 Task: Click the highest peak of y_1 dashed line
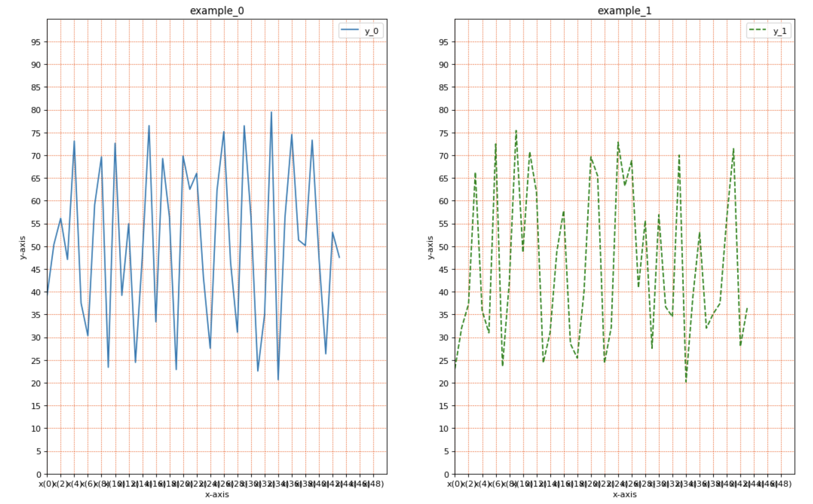pyautogui.click(x=516, y=130)
